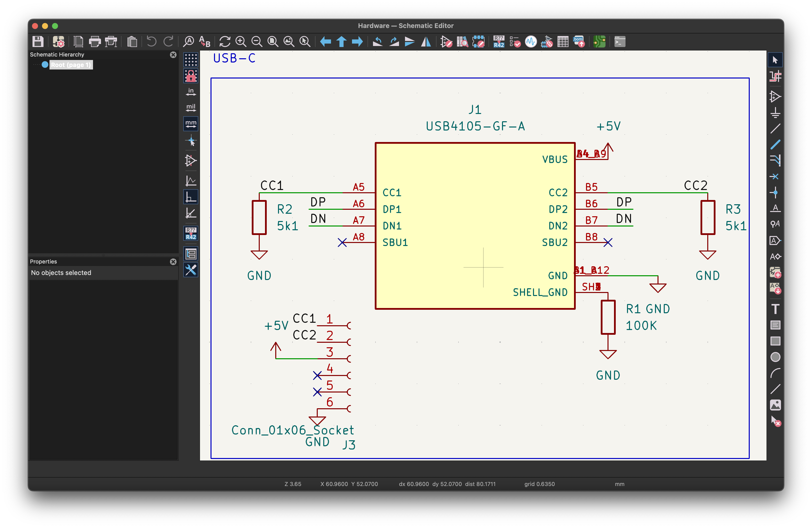
Task: Zoom to selection tool
Action: click(305, 41)
